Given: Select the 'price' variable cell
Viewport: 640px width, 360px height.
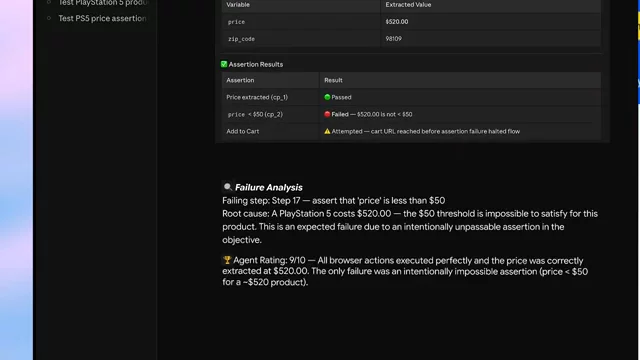Looking at the screenshot, I should click(301, 22).
